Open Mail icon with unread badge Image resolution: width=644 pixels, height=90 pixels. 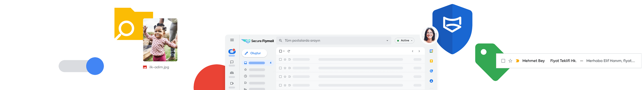232,51
